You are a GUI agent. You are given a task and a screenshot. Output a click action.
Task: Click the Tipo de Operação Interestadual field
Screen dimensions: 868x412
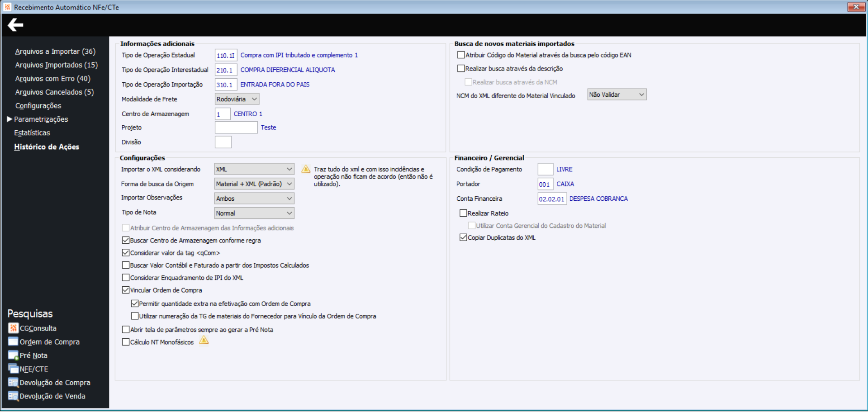coord(226,70)
